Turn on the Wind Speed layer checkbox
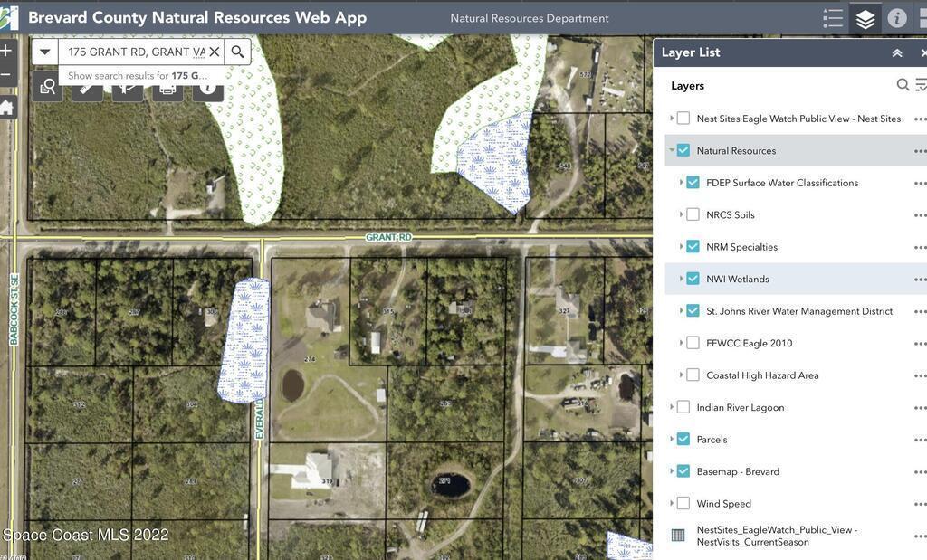This screenshot has width=927, height=560. [683, 503]
